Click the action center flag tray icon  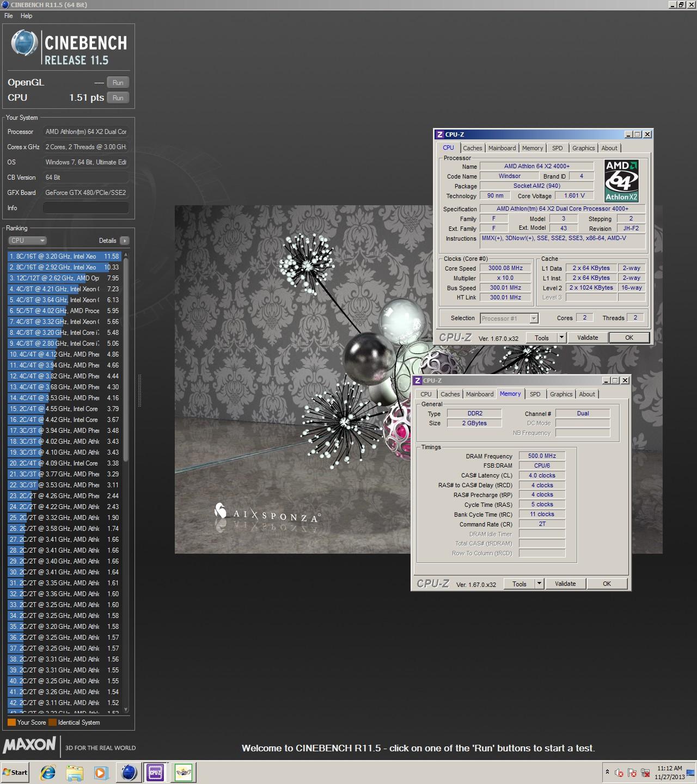[632, 773]
